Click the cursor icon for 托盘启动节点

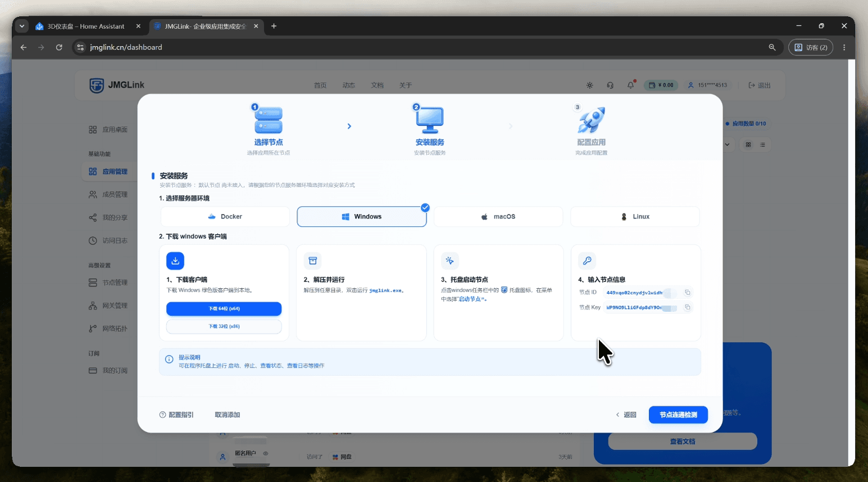[x=450, y=261]
